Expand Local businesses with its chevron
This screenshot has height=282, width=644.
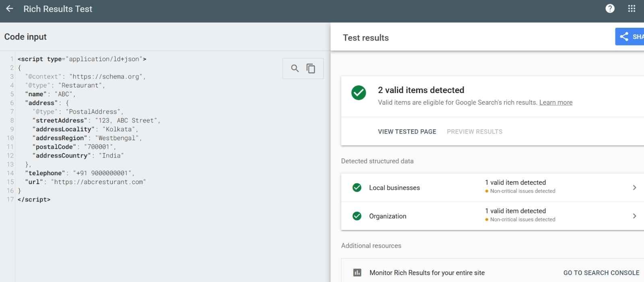click(x=634, y=188)
